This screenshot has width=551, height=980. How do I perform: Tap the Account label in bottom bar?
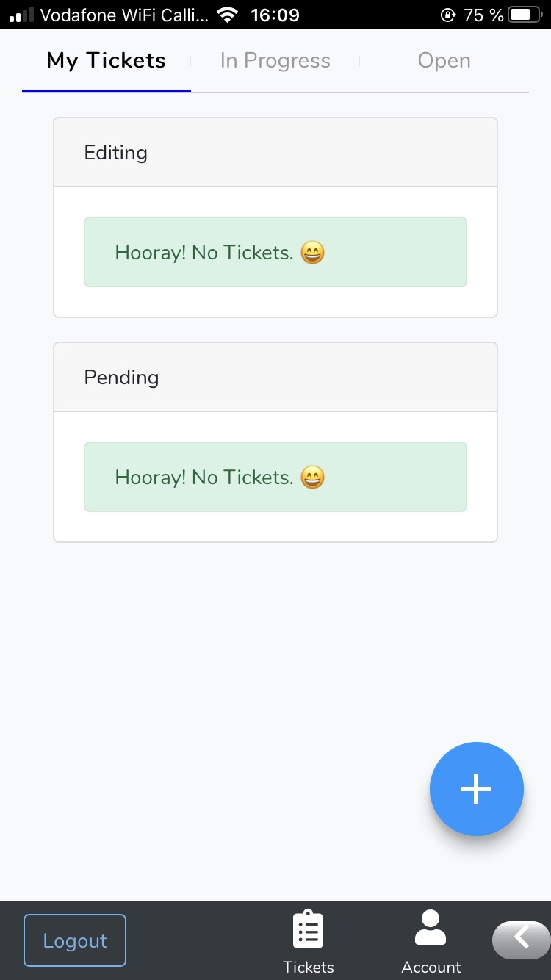tap(431, 967)
